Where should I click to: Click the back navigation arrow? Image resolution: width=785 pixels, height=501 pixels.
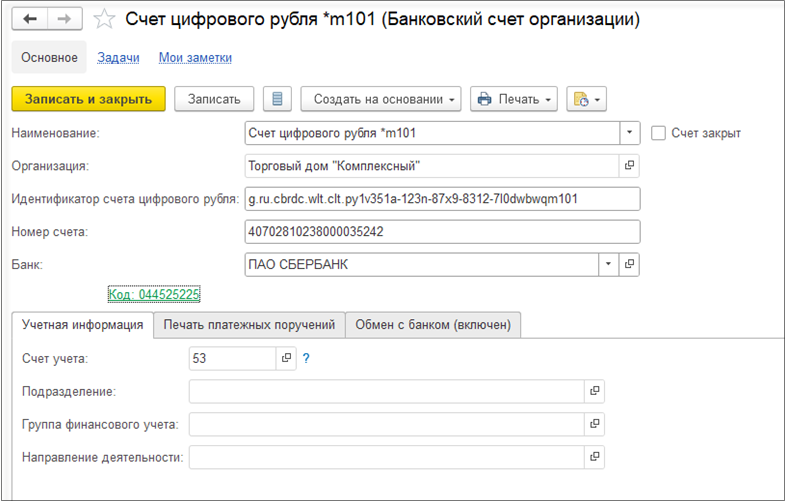(31, 20)
